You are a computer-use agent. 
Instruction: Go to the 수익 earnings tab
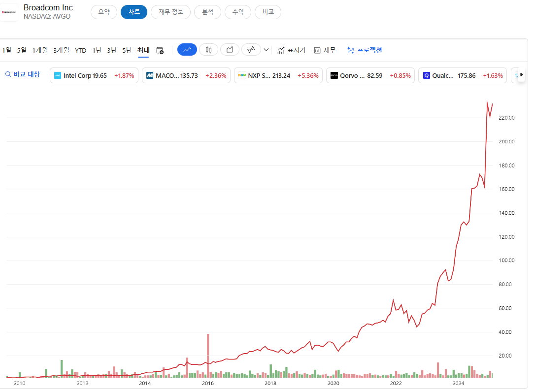click(x=238, y=12)
